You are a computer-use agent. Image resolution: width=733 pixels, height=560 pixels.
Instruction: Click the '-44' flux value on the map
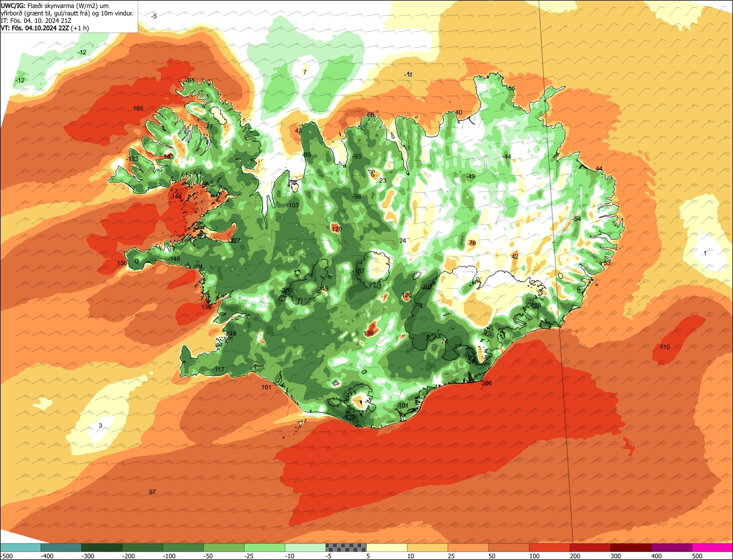[506, 157]
